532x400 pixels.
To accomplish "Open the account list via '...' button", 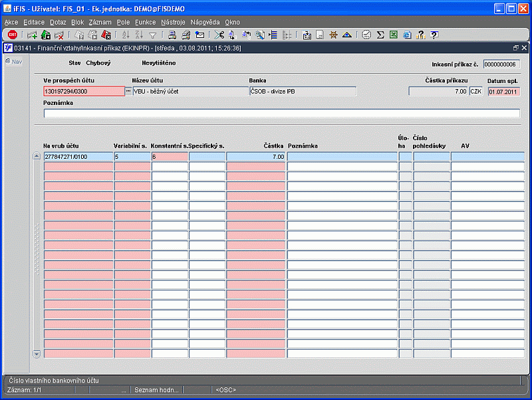I will pos(128,91).
